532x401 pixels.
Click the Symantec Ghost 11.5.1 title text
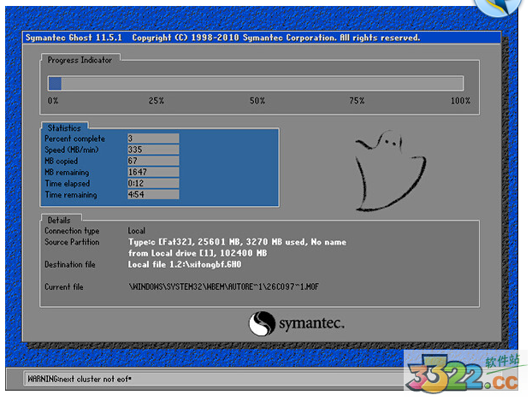click(74, 38)
